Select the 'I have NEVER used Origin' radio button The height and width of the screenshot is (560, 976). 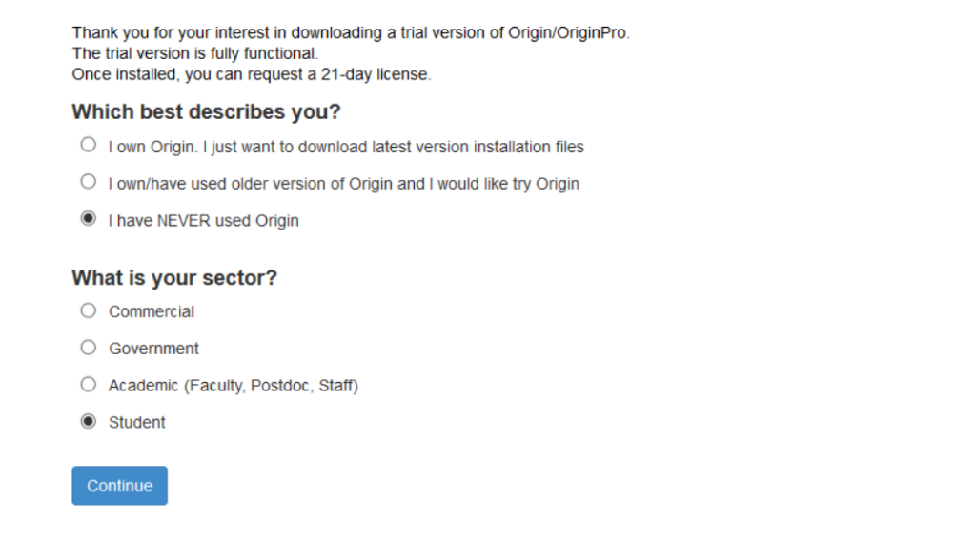point(89,219)
